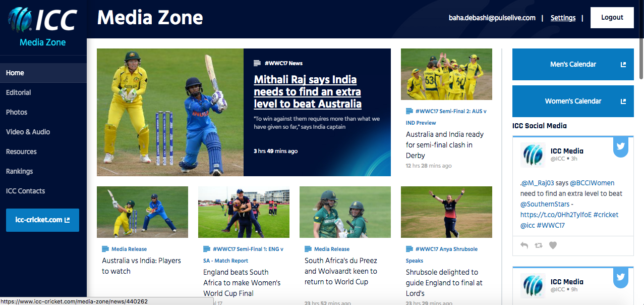
Task: Click article icon beside South Africa Media Release tag
Action: [x=308, y=249]
